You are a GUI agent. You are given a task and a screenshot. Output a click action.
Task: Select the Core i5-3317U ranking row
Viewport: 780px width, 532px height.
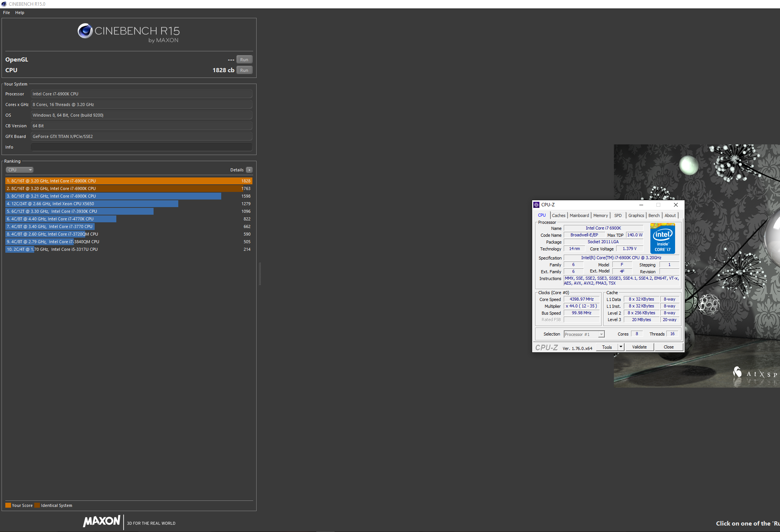click(x=129, y=249)
